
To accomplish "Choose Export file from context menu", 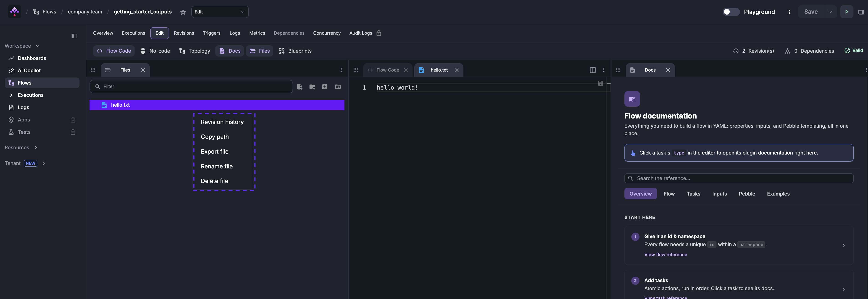I will point(214,152).
